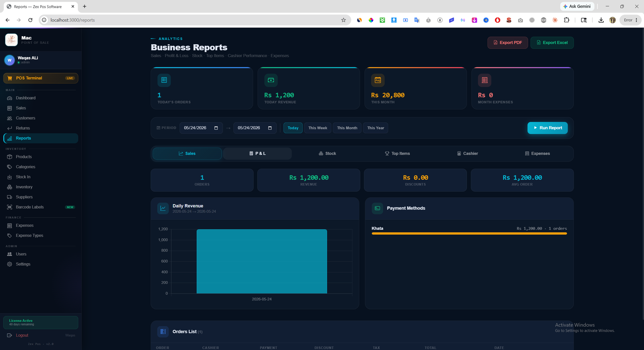The image size is (644, 350).
Task: Open the browser extensions puzzle icon
Action: click(567, 20)
